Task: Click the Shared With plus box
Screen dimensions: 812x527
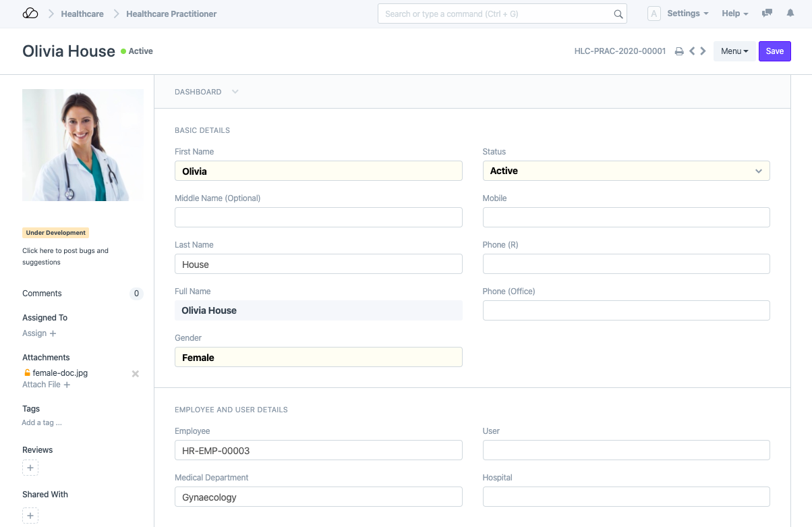Action: click(30, 516)
